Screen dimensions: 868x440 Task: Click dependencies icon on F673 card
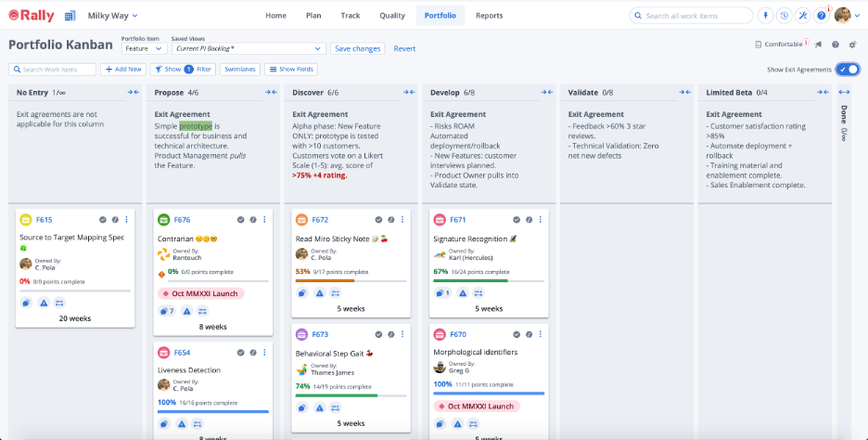(x=337, y=408)
